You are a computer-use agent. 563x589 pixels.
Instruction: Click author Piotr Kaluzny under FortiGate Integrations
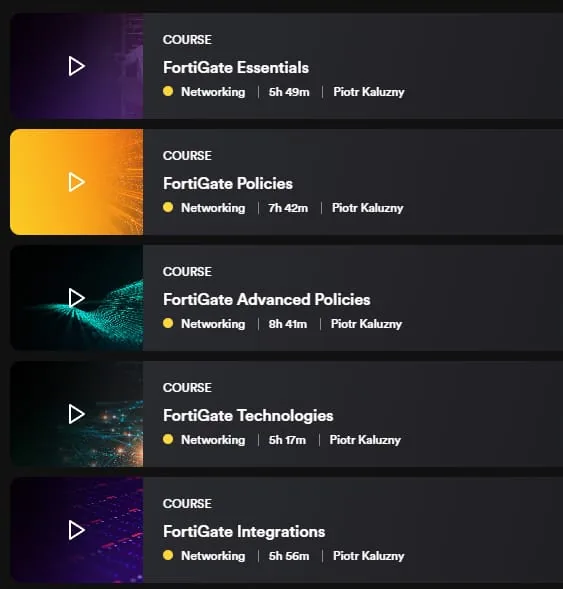coord(368,556)
